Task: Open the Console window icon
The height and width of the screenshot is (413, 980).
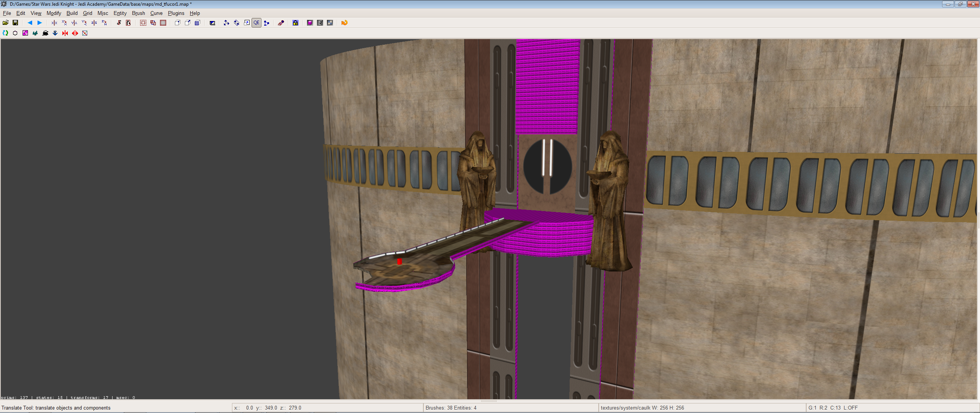Action: (320, 23)
